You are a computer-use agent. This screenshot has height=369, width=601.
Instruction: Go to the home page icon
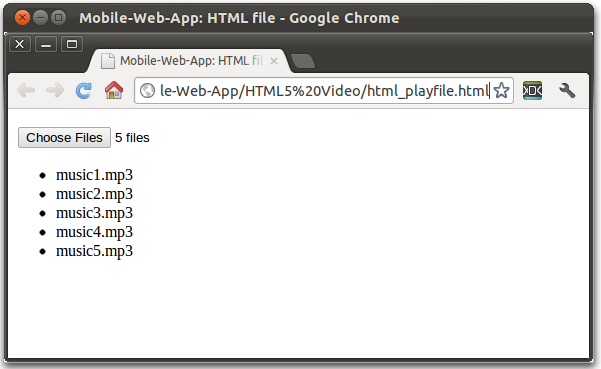(x=114, y=90)
